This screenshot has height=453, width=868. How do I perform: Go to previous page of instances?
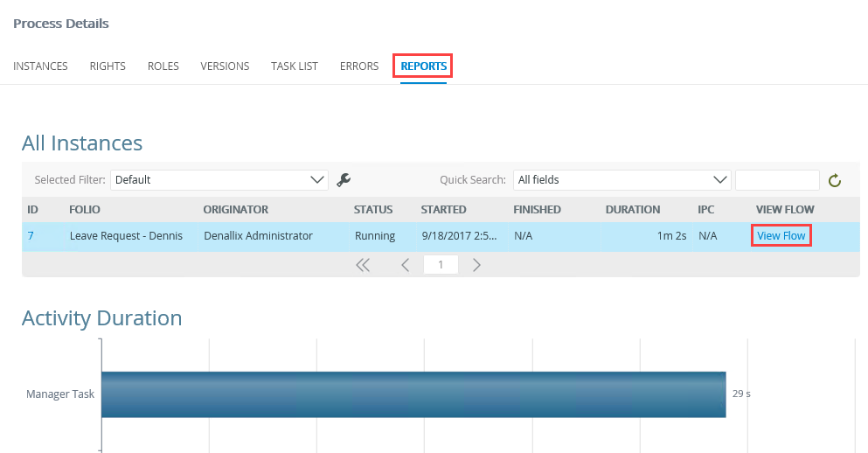click(406, 265)
